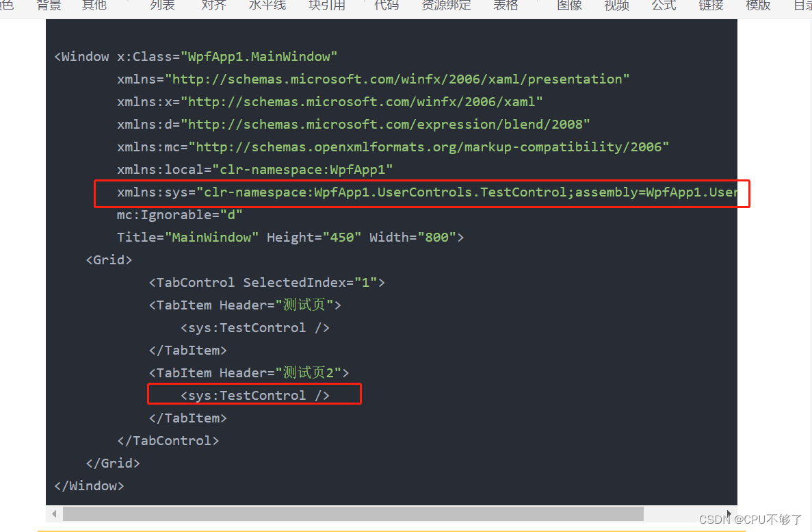The height and width of the screenshot is (532, 812).
Task: Click the code block's right scroll arrow
Action: tap(729, 514)
